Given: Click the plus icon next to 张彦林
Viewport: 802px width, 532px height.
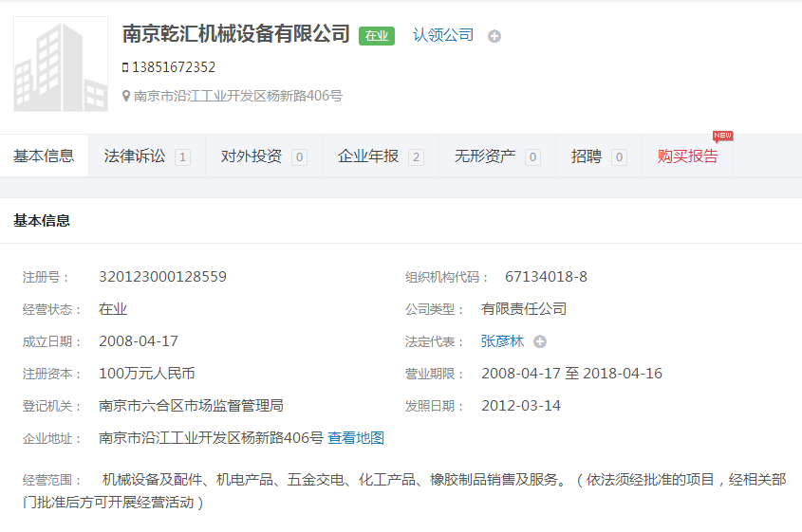Looking at the screenshot, I should pos(540,341).
